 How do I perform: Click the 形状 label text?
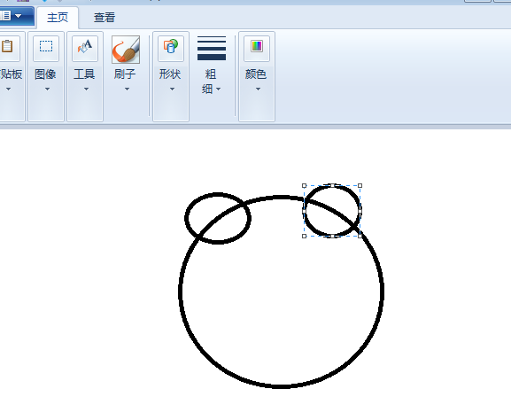click(x=170, y=74)
